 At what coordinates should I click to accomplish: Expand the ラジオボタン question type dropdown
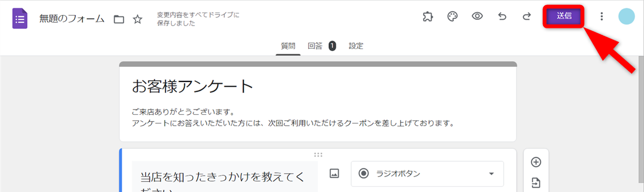(427, 174)
